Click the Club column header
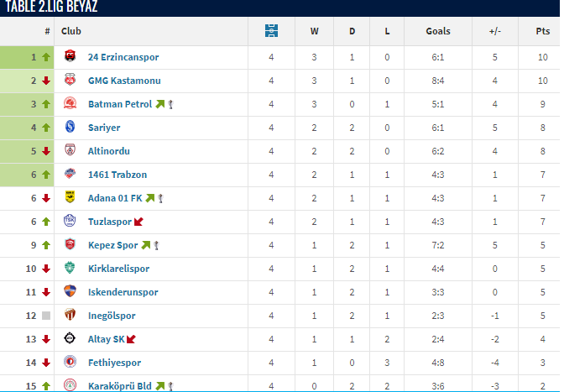 point(71,31)
